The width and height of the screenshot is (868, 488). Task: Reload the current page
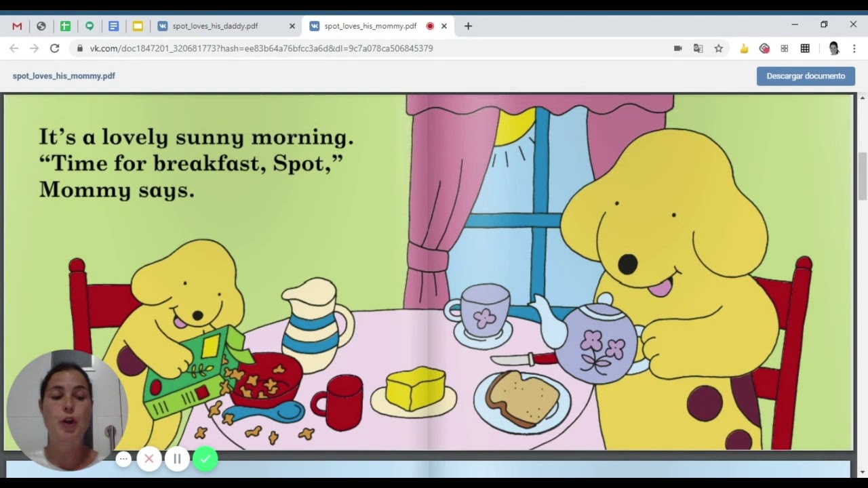[x=55, y=48]
